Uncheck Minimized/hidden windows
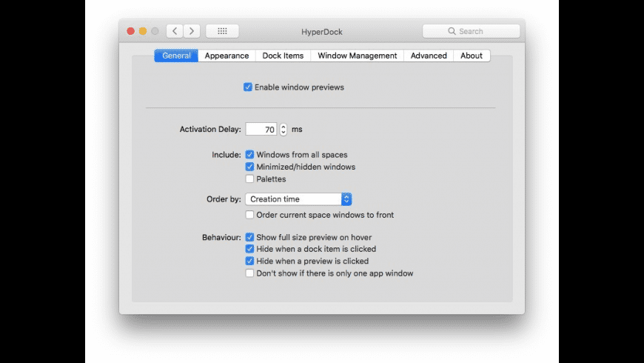Image resolution: width=644 pixels, height=363 pixels. pyautogui.click(x=249, y=167)
